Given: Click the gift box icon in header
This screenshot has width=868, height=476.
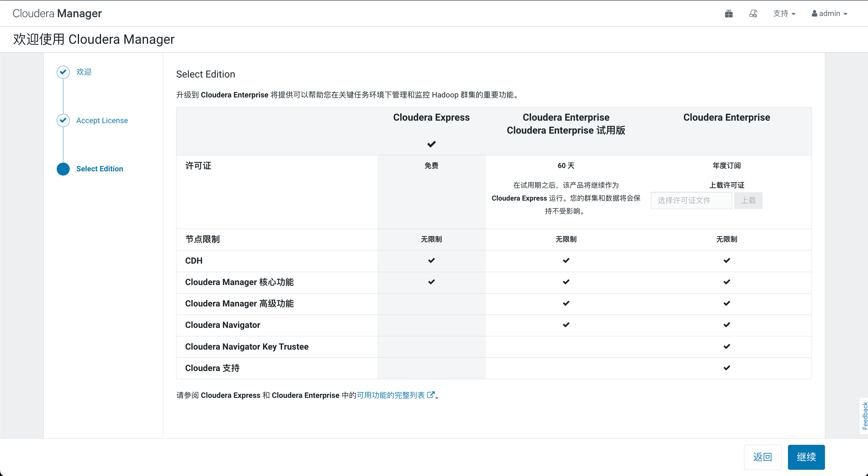Looking at the screenshot, I should pyautogui.click(x=728, y=14).
